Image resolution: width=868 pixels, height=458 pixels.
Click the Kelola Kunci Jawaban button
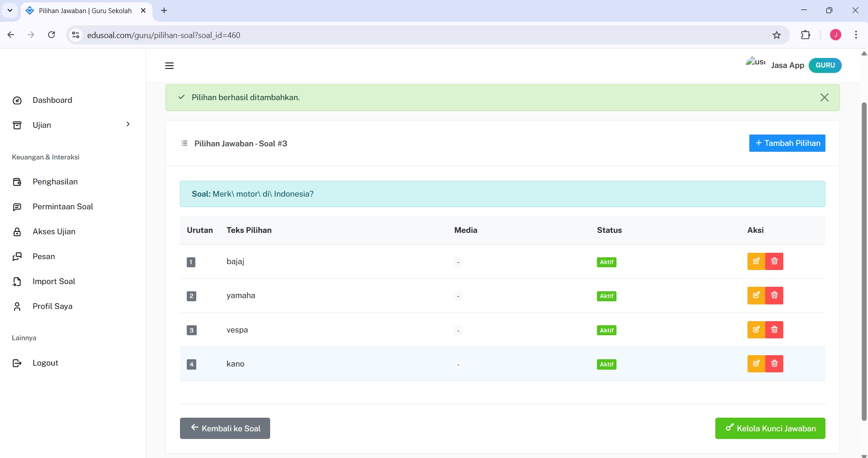(770, 428)
